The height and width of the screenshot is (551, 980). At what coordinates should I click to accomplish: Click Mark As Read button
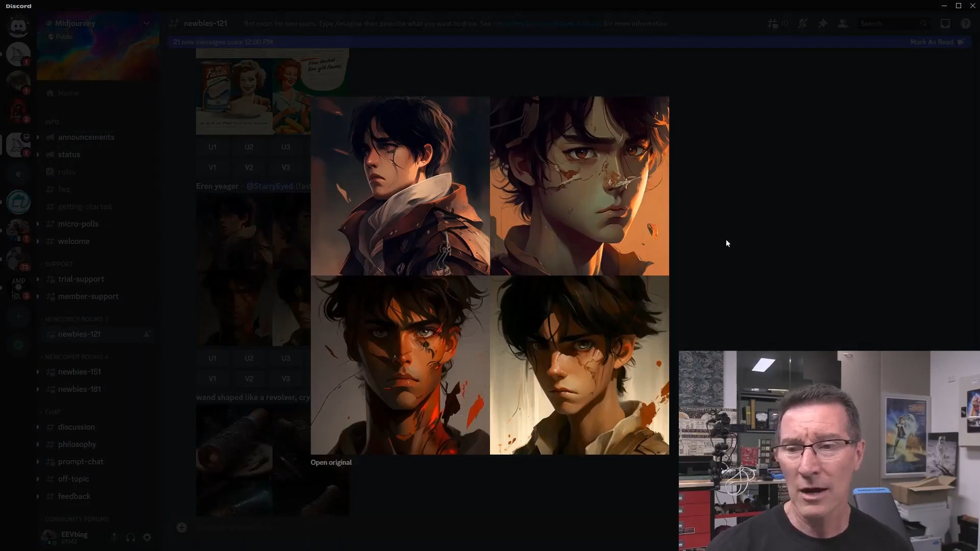click(937, 42)
